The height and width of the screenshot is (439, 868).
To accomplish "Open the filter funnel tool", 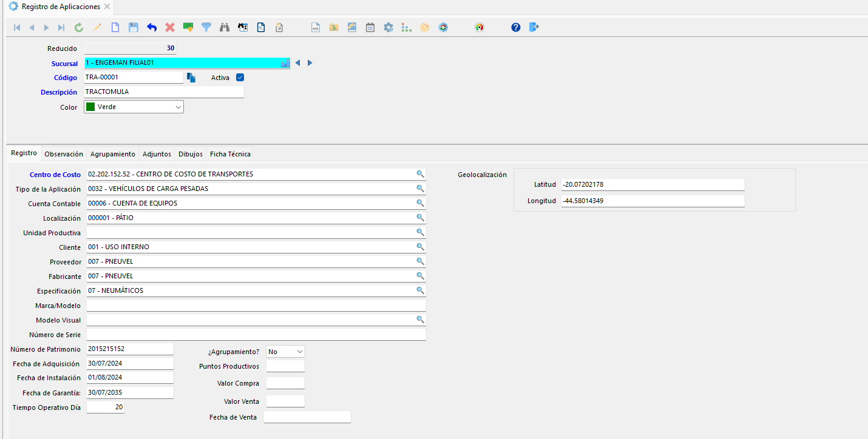I will (206, 27).
